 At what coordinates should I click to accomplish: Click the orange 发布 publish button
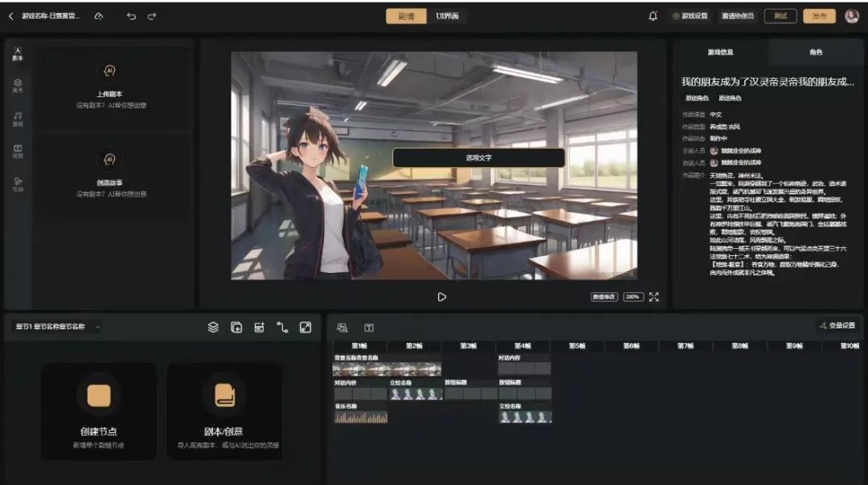[x=819, y=16]
